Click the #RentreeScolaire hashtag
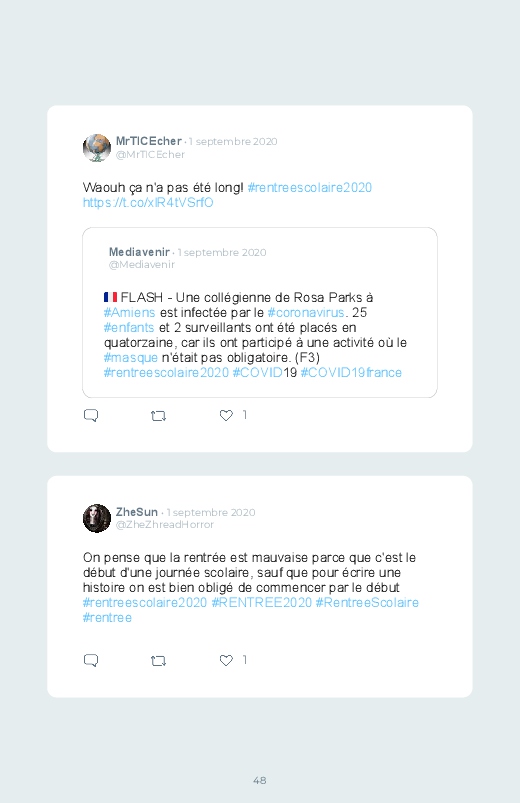This screenshot has height=803, width=520. (367, 602)
